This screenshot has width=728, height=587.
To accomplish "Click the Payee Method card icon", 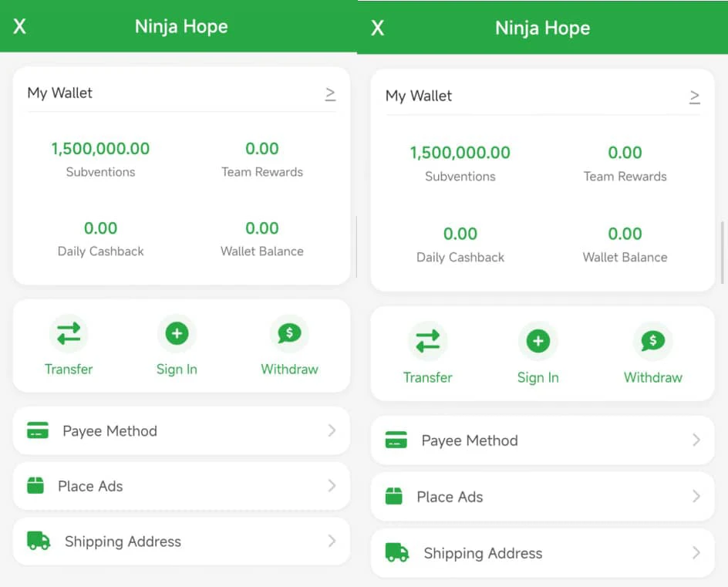I will [x=38, y=430].
